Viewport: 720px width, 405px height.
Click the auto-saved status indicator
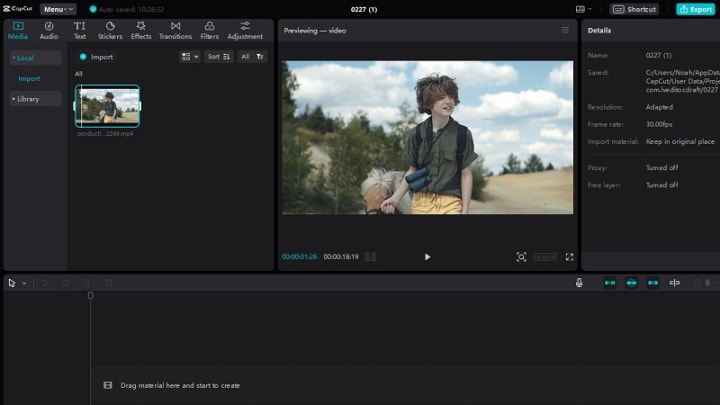coord(126,9)
